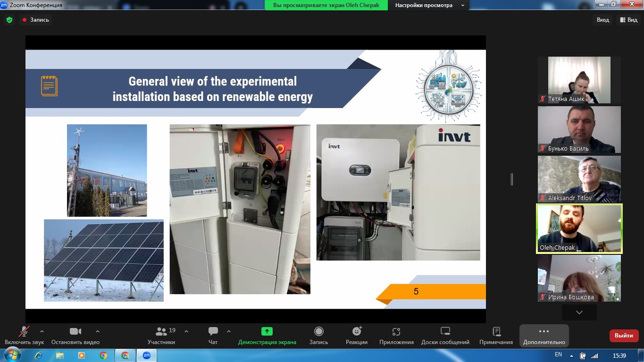Click the shared slide showing experimental installation
Screen dimensions: 644x362
[x=256, y=179]
